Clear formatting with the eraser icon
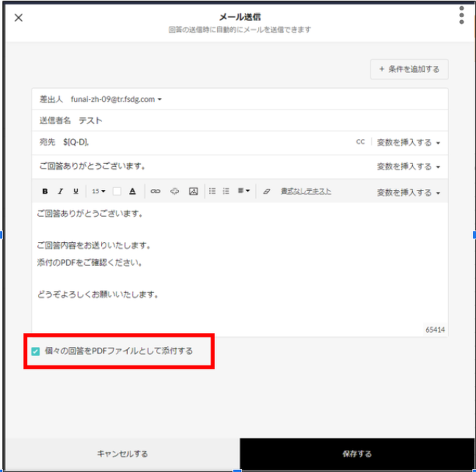Screen dimensions: 476x472 click(x=266, y=192)
